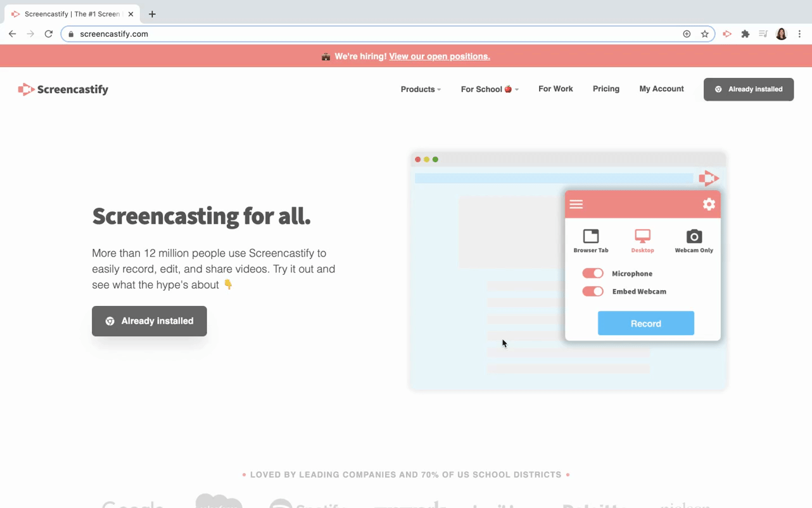Click the Screencasting for all heading
The width and height of the screenshot is (812, 508).
coord(201,217)
